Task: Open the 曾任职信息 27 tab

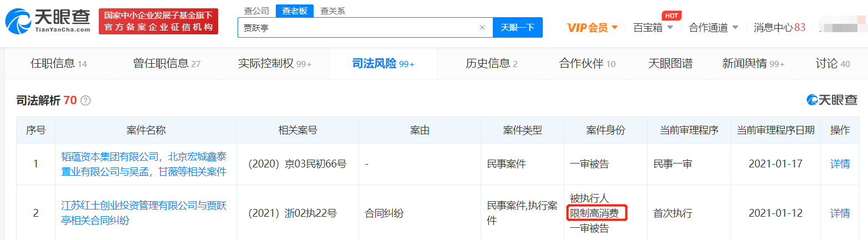Action: (x=167, y=64)
